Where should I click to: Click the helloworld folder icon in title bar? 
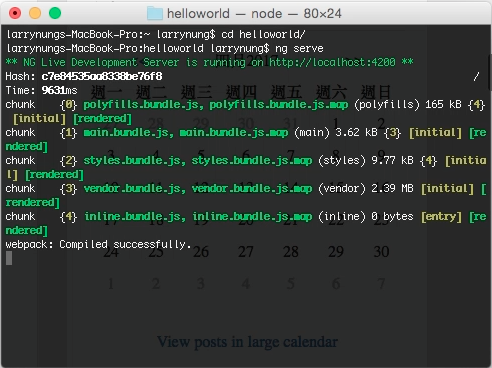155,14
